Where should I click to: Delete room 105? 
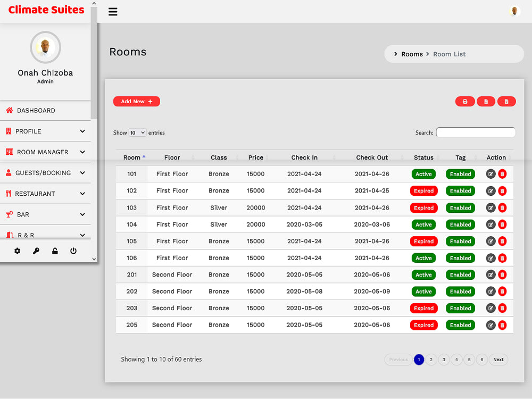(x=503, y=241)
